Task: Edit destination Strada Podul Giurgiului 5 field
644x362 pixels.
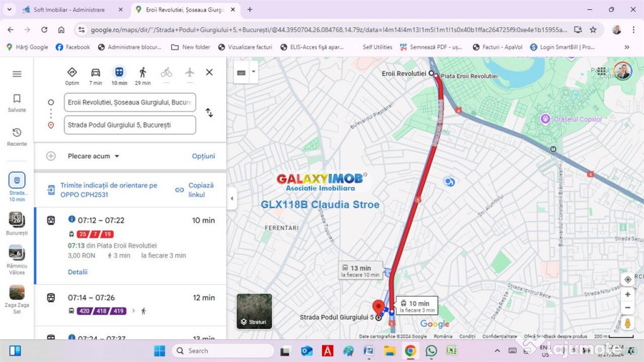Action: [130, 125]
